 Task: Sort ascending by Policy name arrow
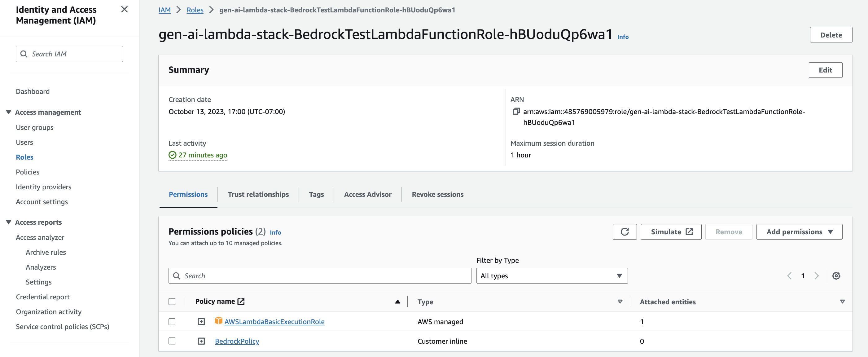398,302
